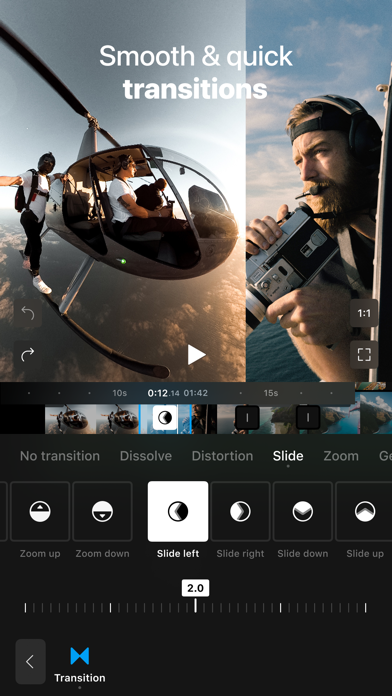The width and height of the screenshot is (392, 696).
Task: Select the active transition marker on timeline
Action: click(x=165, y=418)
